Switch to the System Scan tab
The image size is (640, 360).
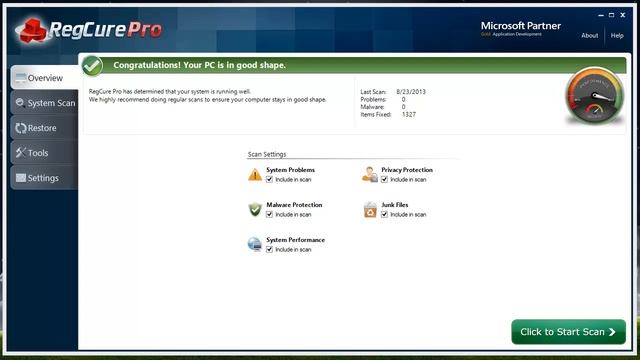click(x=44, y=103)
